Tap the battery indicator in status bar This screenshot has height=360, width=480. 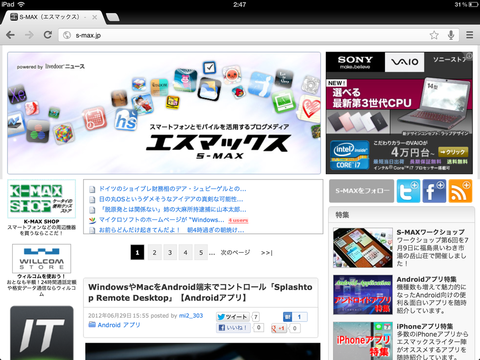click(473, 5)
